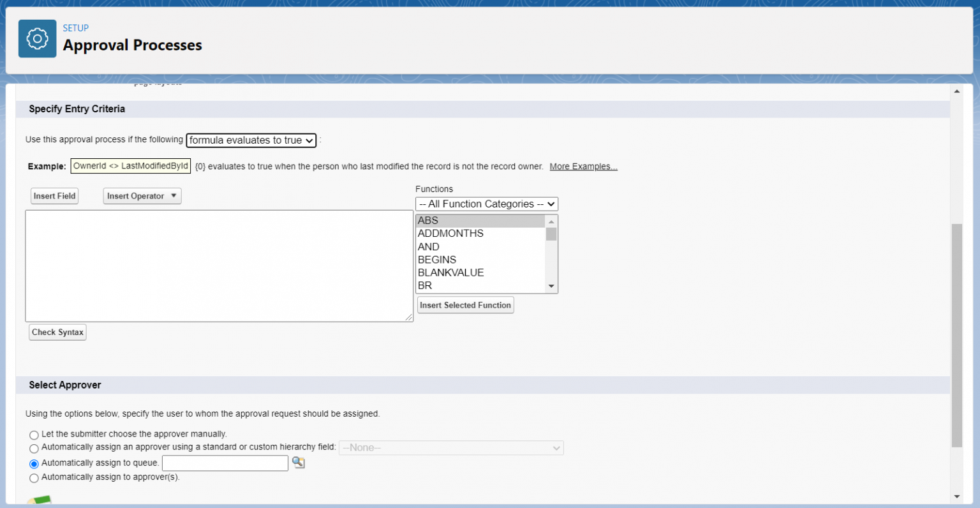Select 'Automatically assign to approver(s)' radio
This screenshot has width=980, height=508.
pos(34,478)
